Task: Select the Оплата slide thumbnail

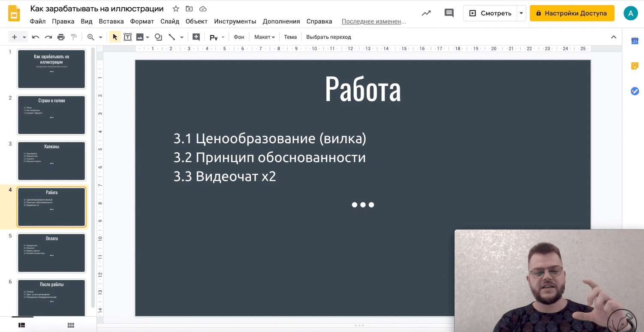Action: [51, 253]
